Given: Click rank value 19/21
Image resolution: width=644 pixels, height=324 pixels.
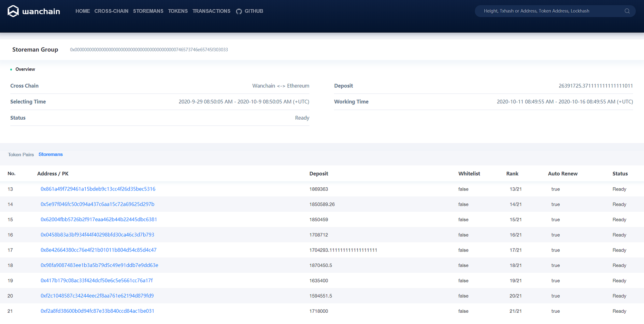Looking at the screenshot, I should (x=516, y=281).
